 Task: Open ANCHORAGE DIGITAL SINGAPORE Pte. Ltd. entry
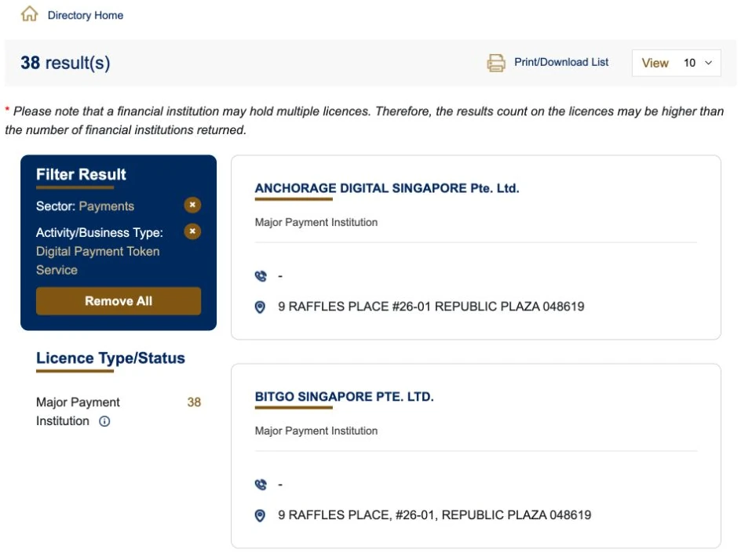(x=386, y=188)
